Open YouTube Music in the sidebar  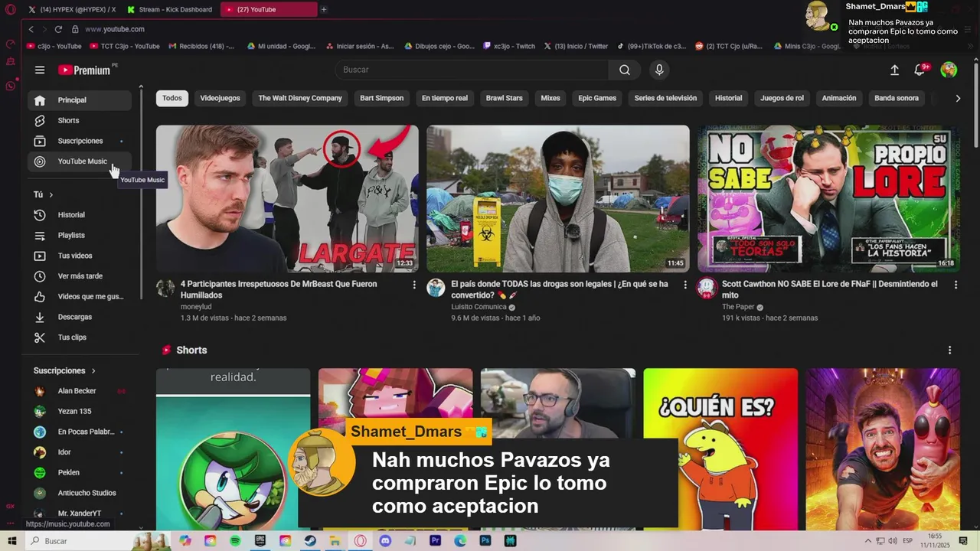coord(80,161)
